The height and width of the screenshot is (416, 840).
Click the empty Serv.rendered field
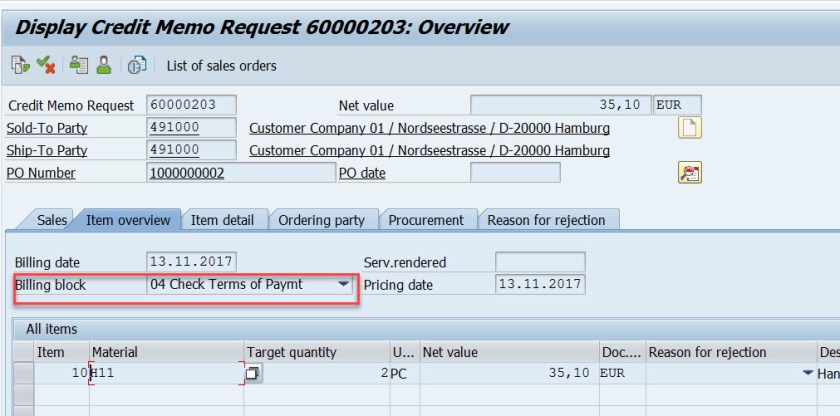click(x=540, y=262)
